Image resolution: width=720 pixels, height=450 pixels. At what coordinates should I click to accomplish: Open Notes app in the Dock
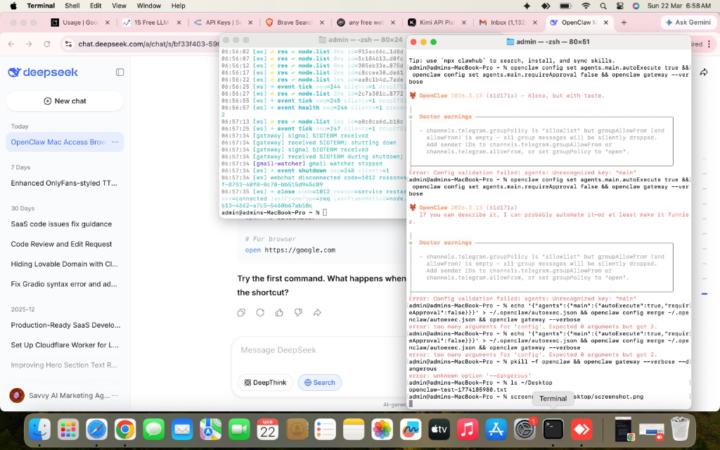[354, 429]
